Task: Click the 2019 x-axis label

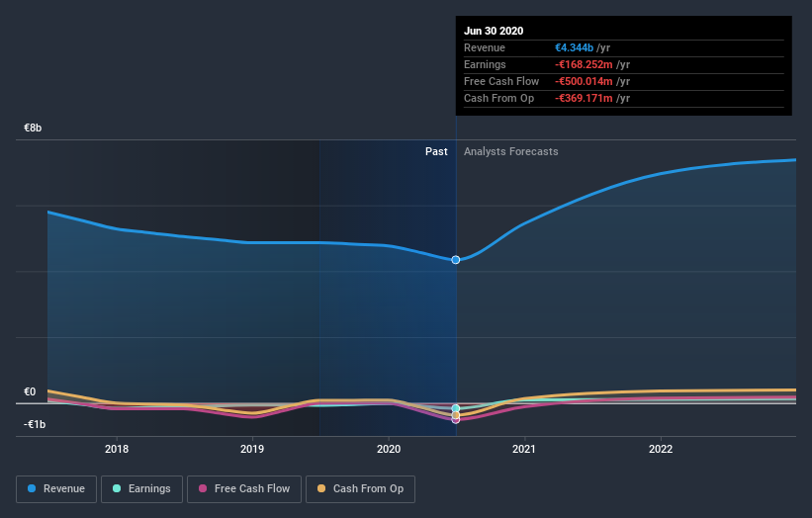Action: (x=252, y=449)
